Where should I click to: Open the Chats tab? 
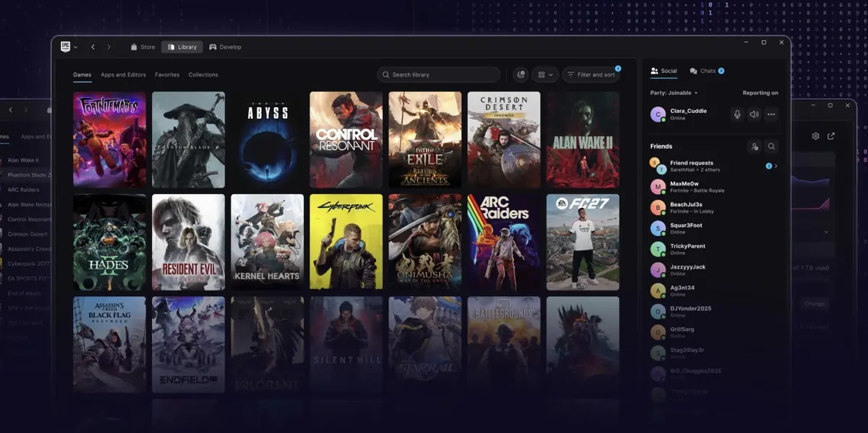707,71
